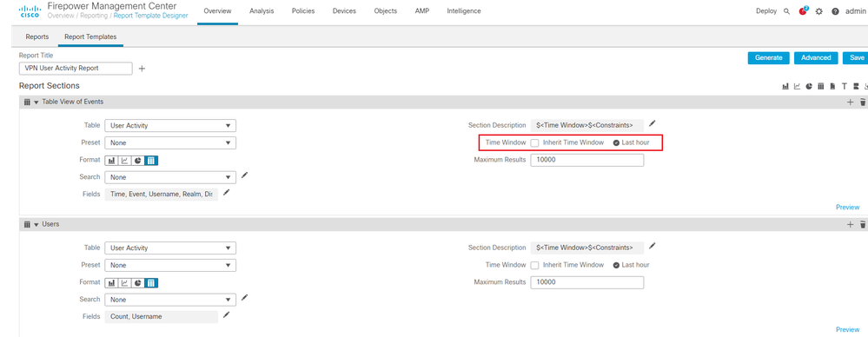This screenshot has width=868, height=337.
Task: Open the Overview menu
Action: (217, 11)
